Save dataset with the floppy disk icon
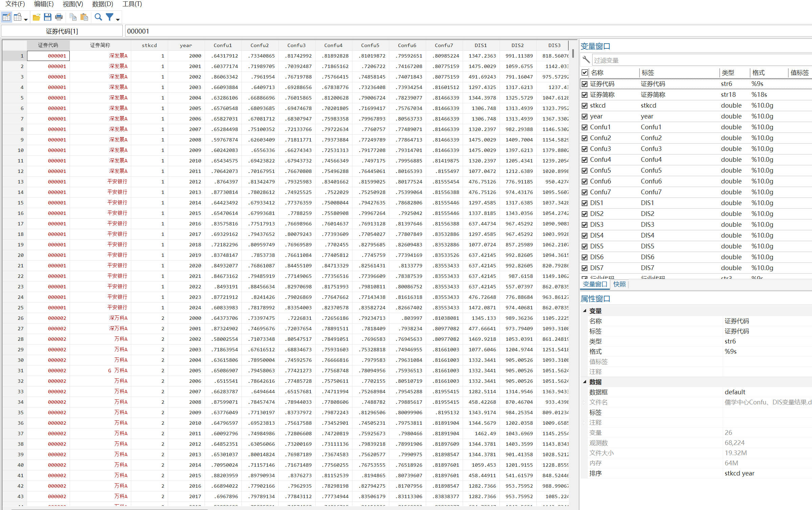The image size is (812, 510). (48, 17)
